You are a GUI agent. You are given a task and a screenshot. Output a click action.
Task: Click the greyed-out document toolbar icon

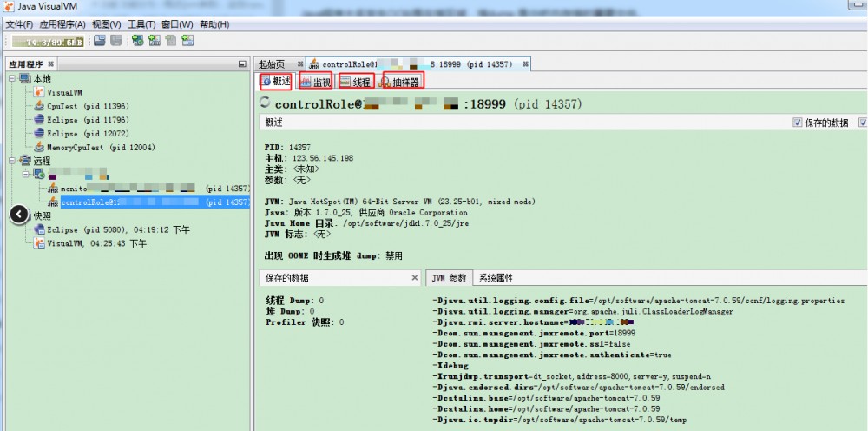pyautogui.click(x=171, y=41)
